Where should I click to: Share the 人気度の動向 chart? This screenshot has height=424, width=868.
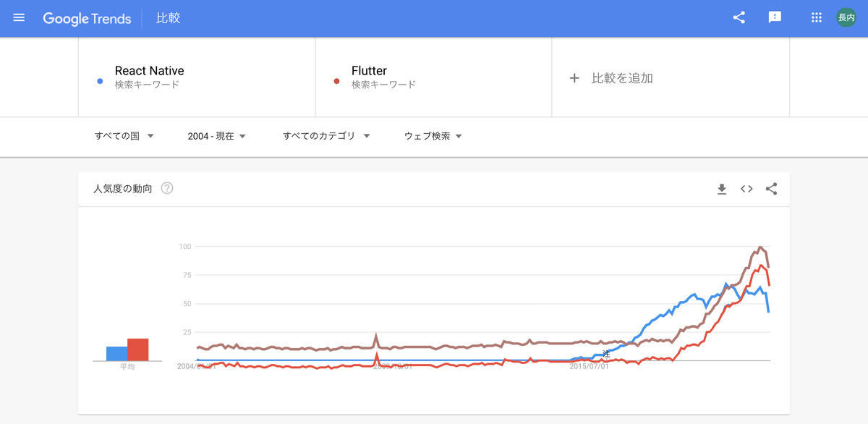[x=771, y=189]
